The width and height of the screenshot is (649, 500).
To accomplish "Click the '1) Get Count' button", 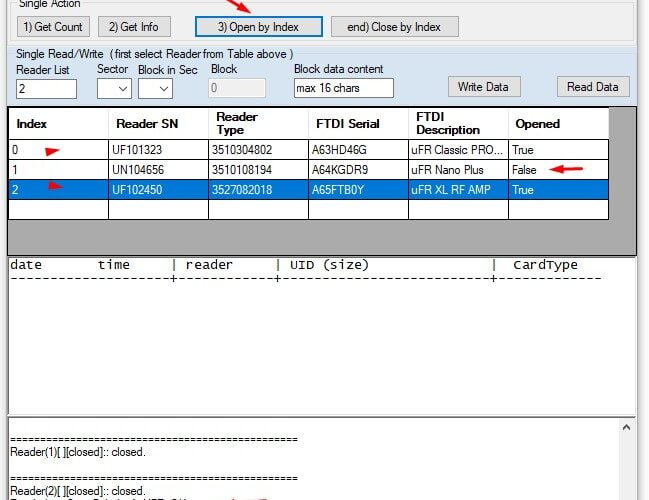I will (x=53, y=27).
